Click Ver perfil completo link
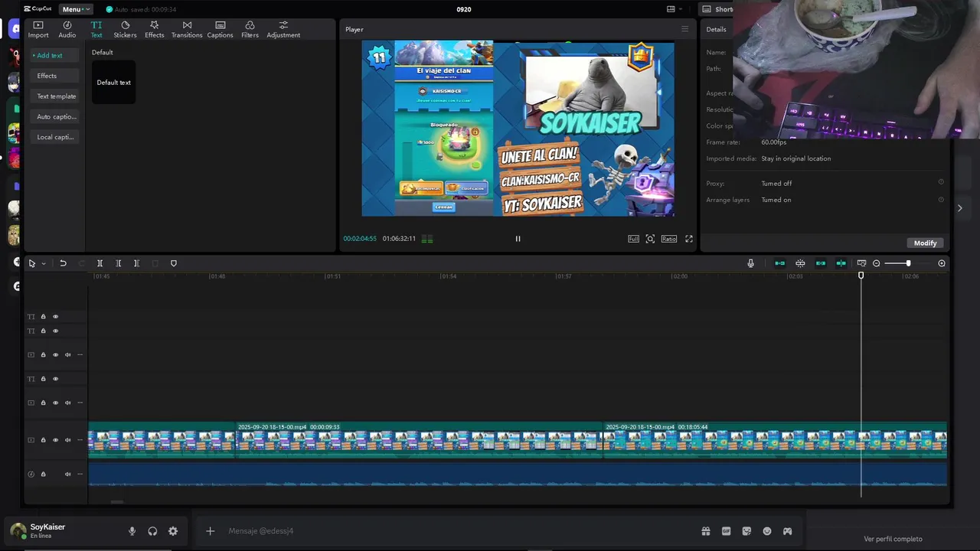This screenshot has width=980, height=551. click(x=893, y=539)
